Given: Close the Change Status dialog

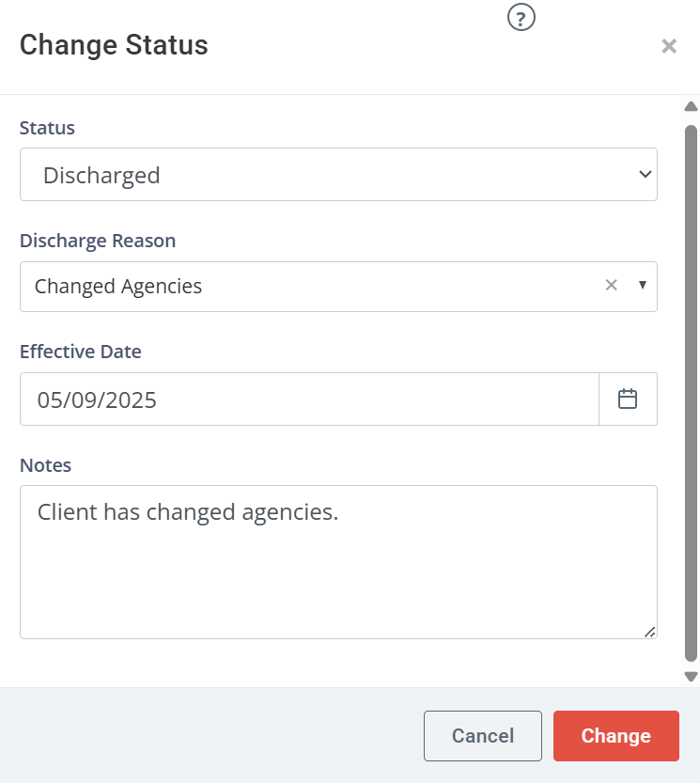Looking at the screenshot, I should [x=669, y=46].
